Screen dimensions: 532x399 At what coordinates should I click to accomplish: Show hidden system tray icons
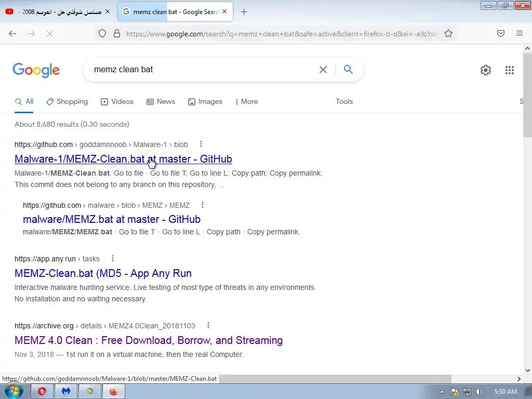(442, 392)
